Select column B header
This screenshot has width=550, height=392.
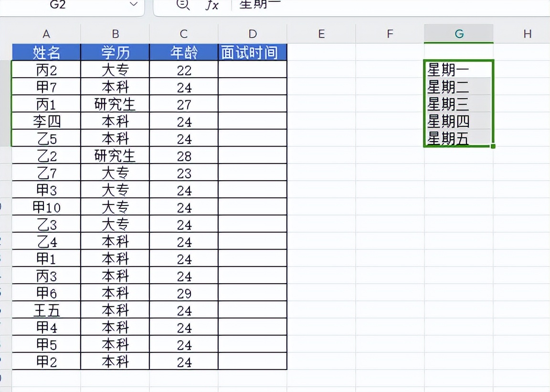pyautogui.click(x=115, y=34)
